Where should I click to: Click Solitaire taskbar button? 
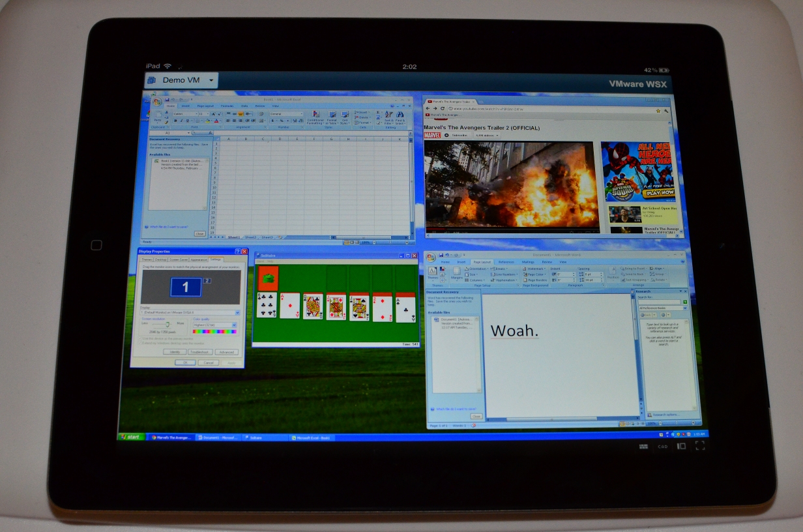pyautogui.click(x=265, y=438)
